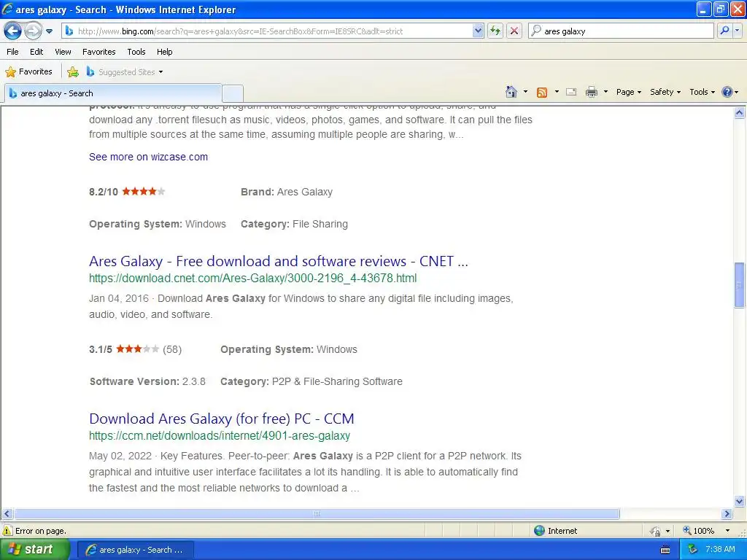Viewport: 747px width, 560px height.
Task: Click the search box containing ares galaxy
Action: point(621,31)
